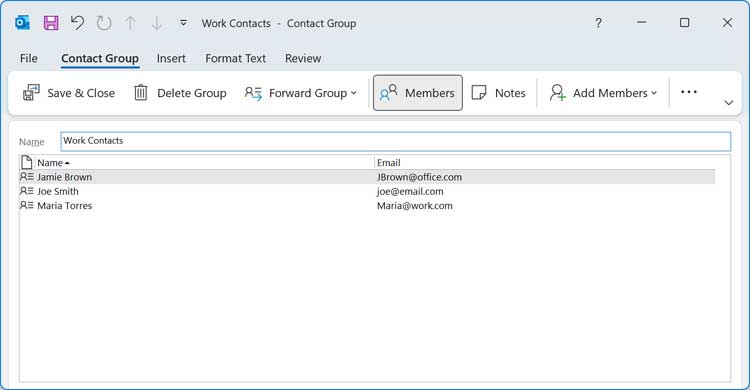Click the group Name input field
The height and width of the screenshot is (390, 750).
click(x=396, y=141)
